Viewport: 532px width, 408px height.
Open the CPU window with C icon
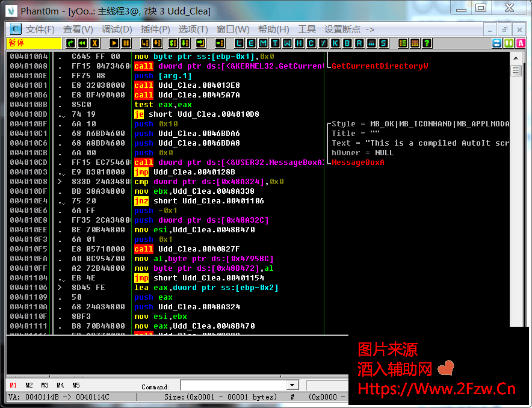pos(312,43)
